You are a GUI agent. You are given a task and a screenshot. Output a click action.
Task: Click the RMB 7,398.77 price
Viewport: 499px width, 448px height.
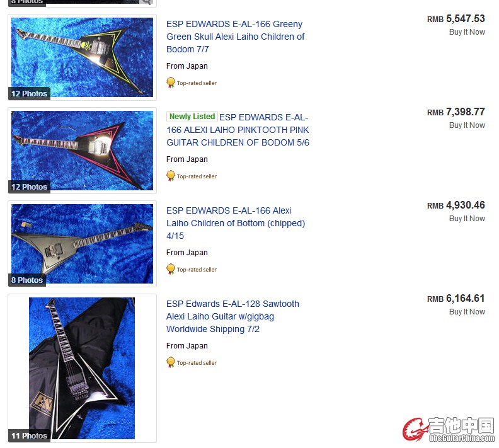click(x=456, y=112)
